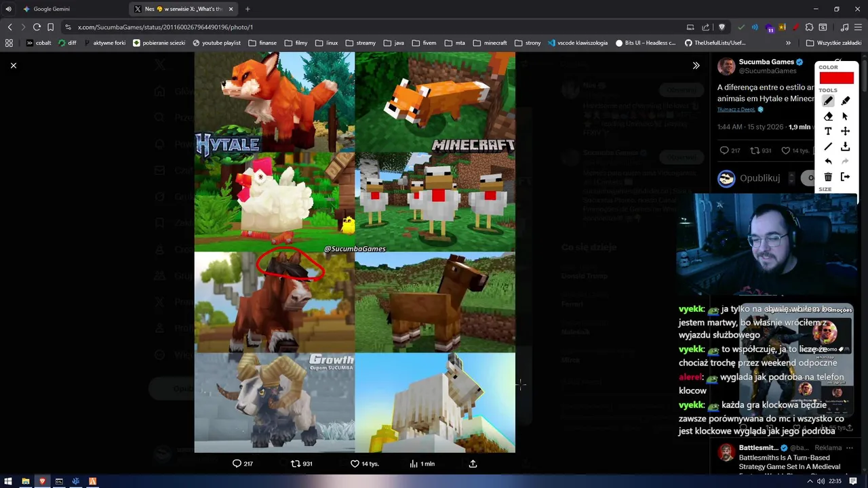Click Tłumacz z DeepL link
Viewport: 868px width, 488px height.
click(736, 109)
